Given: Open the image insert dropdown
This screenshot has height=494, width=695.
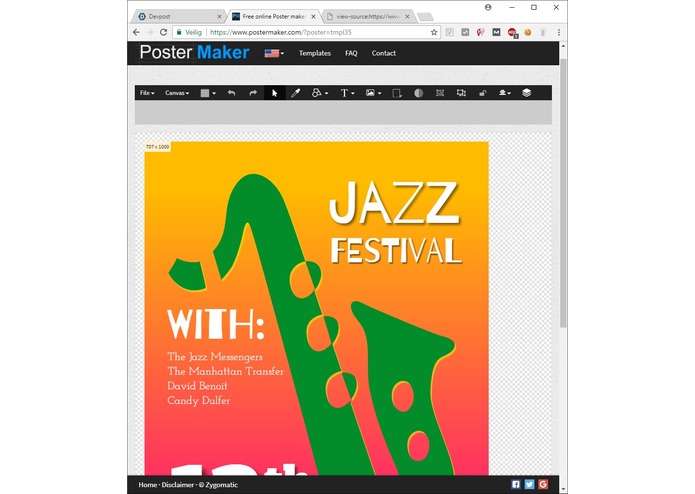Looking at the screenshot, I should coord(373,93).
